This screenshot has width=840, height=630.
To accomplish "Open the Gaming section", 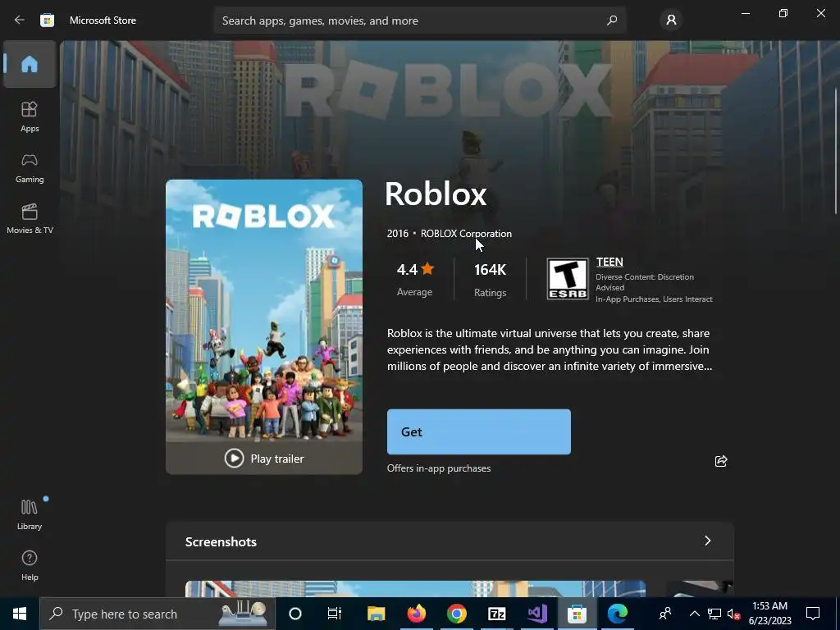I will point(30,167).
